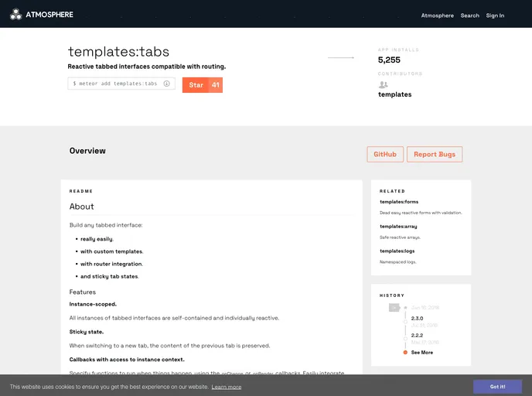
Task: Click the Atmosphere logo icon
Action: coord(15,14)
